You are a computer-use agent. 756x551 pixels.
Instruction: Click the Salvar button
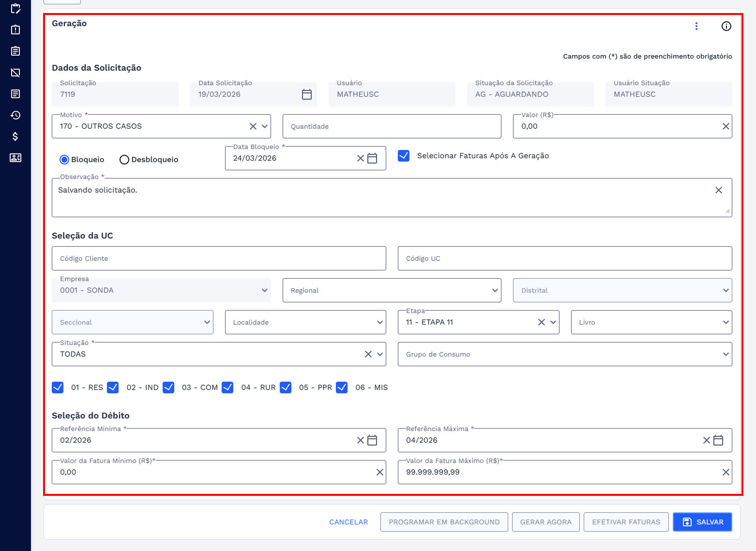pos(702,522)
